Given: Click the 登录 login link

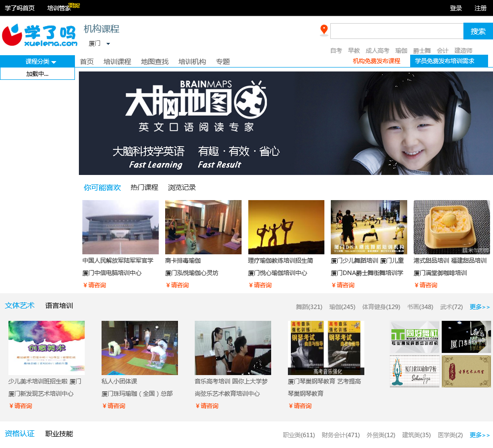Looking at the screenshot, I should pyautogui.click(x=456, y=8).
